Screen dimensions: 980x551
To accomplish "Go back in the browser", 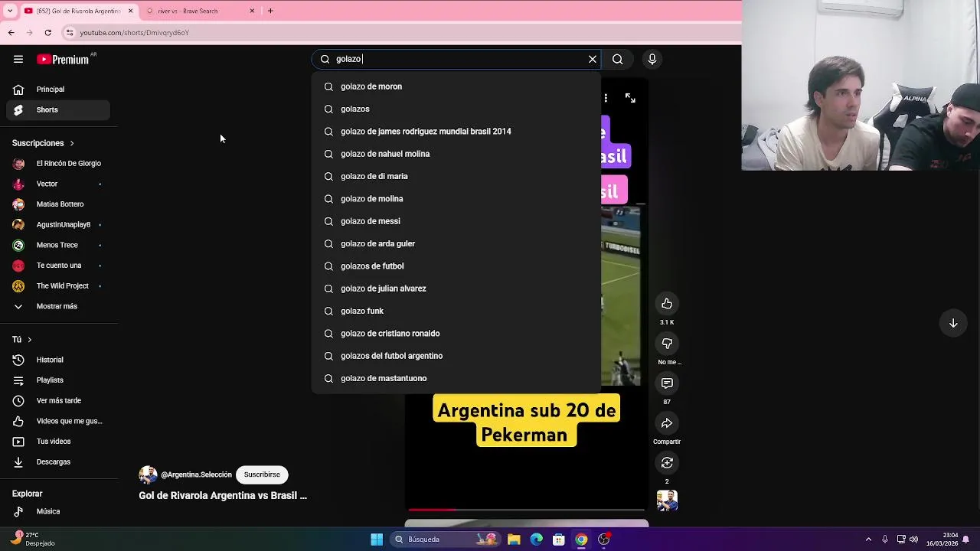I will click(x=11, y=33).
